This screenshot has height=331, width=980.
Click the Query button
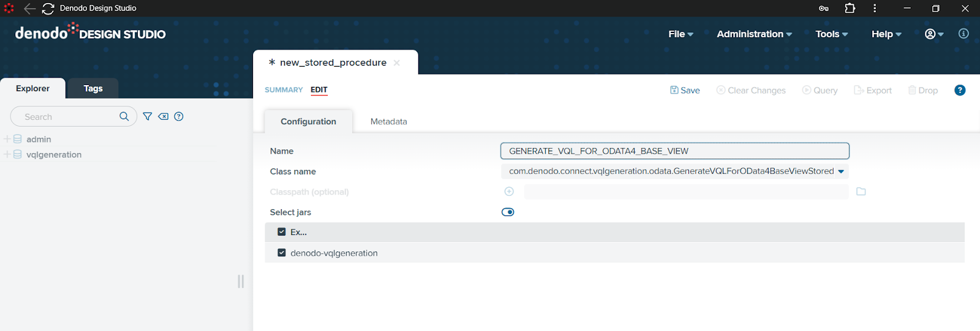tap(820, 90)
